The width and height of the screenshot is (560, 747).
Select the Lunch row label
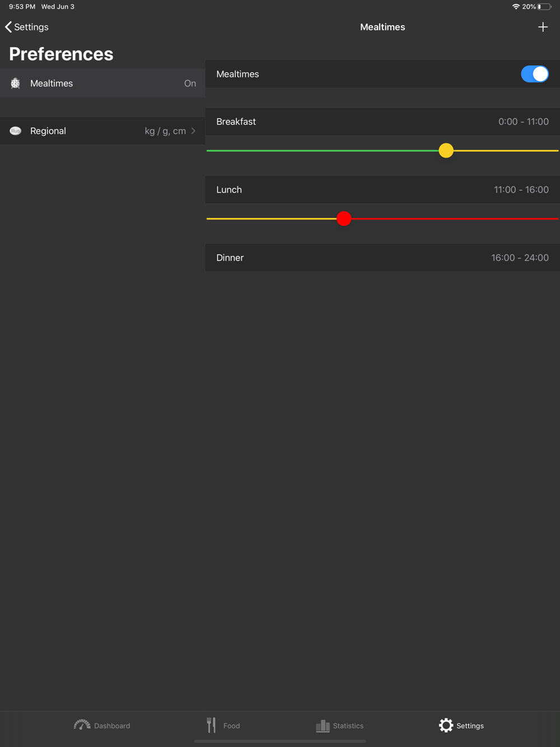click(229, 190)
